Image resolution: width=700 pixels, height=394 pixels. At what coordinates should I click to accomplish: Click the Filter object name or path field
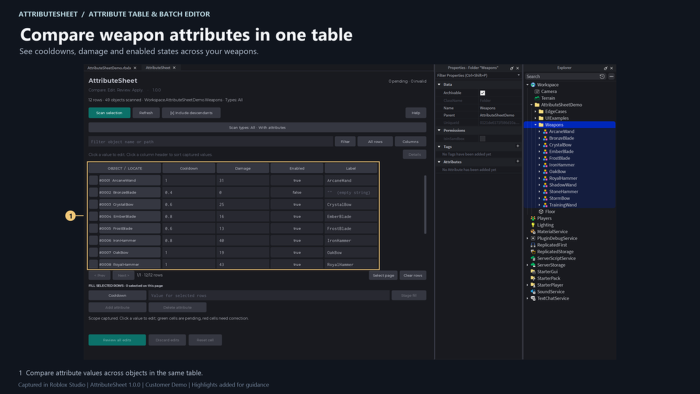pos(210,141)
